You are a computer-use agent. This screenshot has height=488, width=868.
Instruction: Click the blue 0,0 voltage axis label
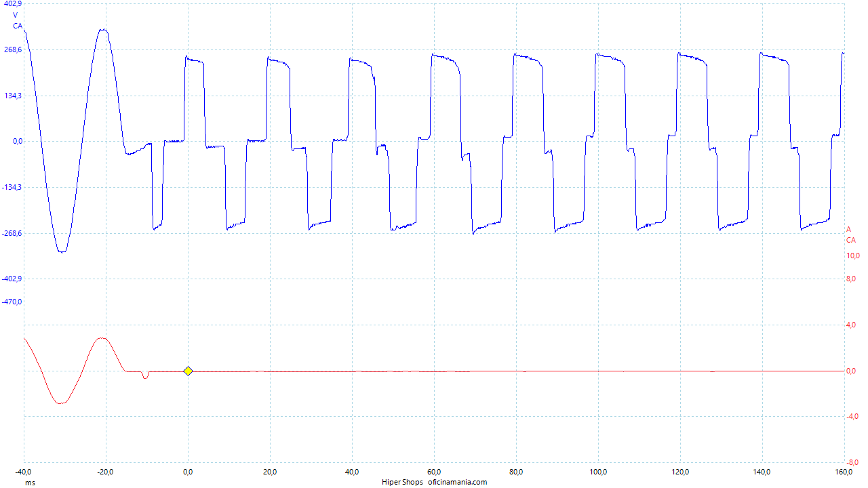coord(17,142)
